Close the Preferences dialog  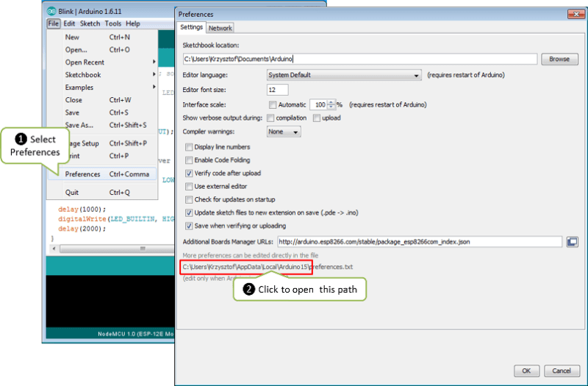[x=576, y=14]
